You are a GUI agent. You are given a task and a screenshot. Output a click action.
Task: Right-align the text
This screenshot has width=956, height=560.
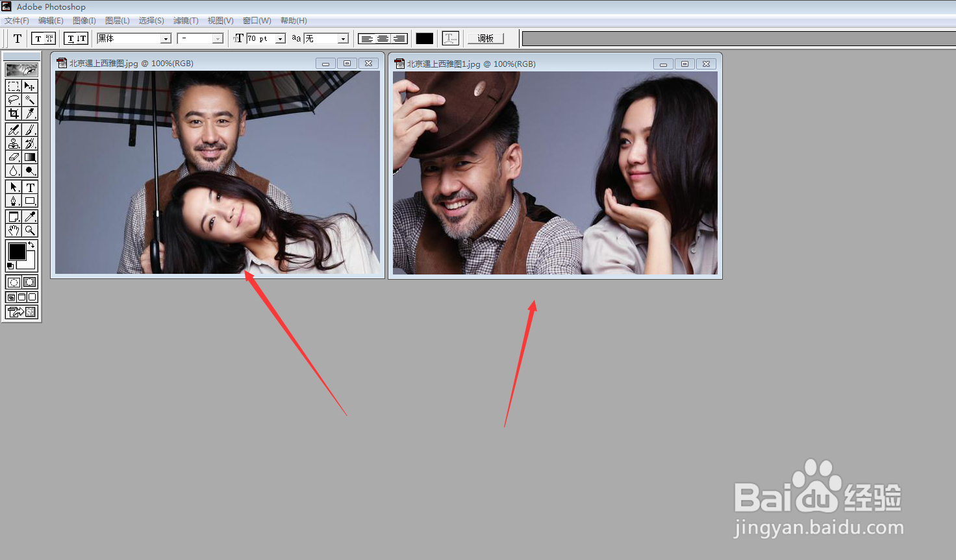pyautogui.click(x=399, y=39)
